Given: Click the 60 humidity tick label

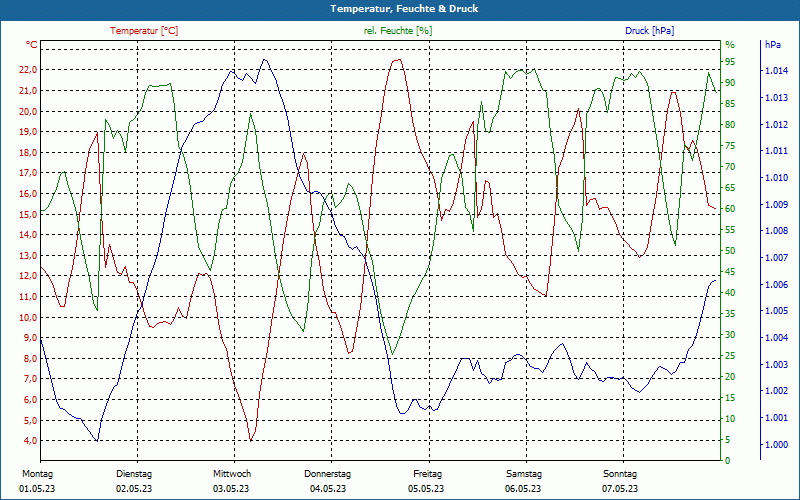Looking at the screenshot, I should pyautogui.click(x=730, y=209).
